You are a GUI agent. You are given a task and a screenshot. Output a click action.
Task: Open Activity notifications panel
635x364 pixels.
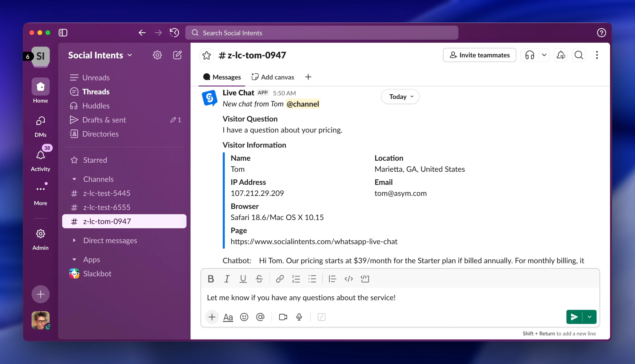coord(40,159)
